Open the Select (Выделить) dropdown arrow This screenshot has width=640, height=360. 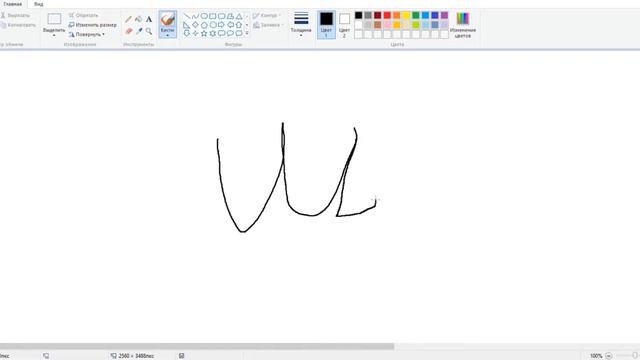tap(54, 36)
